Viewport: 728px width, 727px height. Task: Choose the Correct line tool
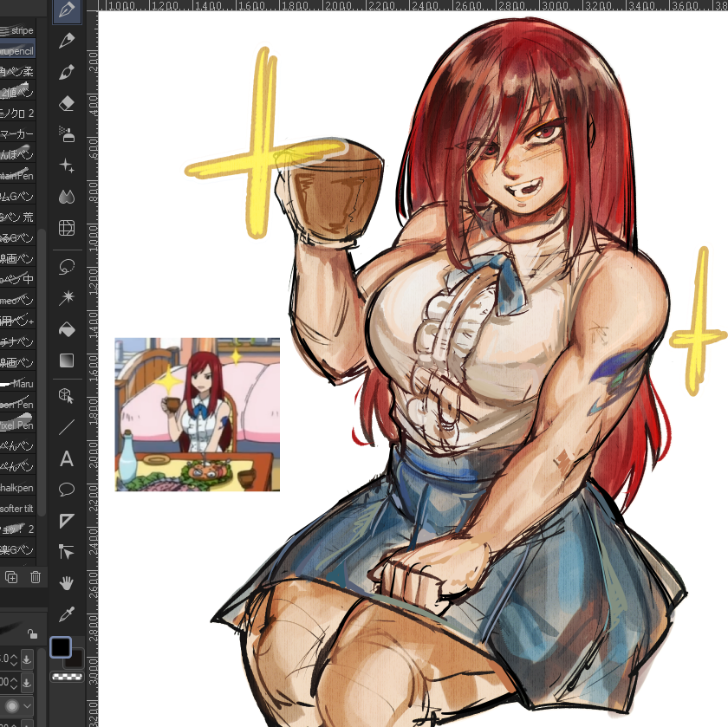(x=67, y=551)
